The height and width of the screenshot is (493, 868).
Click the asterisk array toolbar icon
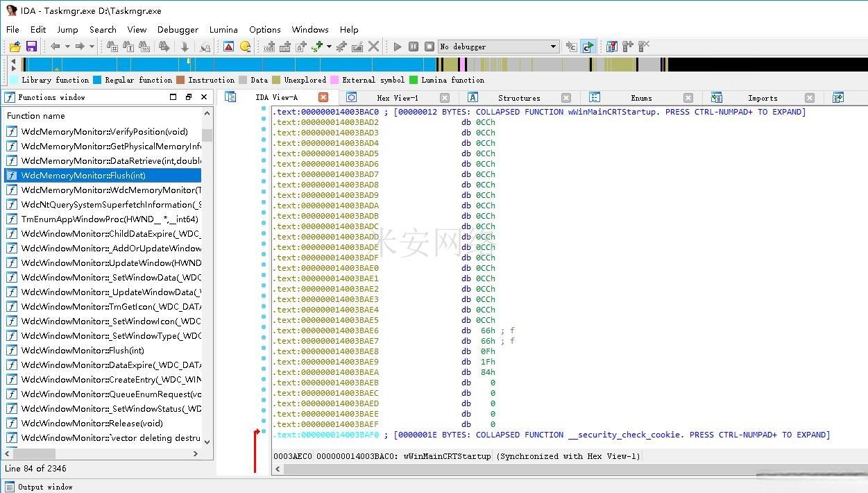click(x=341, y=47)
